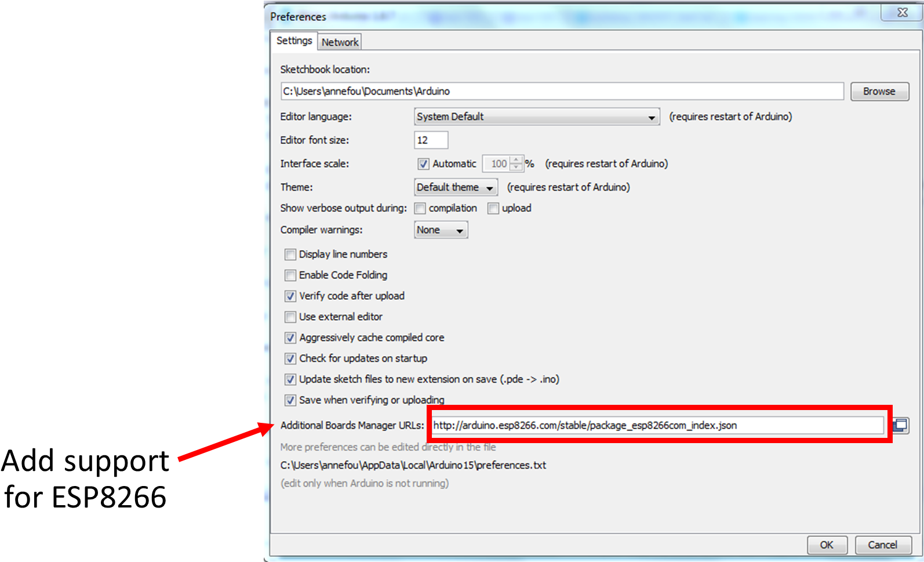The image size is (924, 562).
Task: Uncheck Automatic interface scale
Action: pos(424,164)
